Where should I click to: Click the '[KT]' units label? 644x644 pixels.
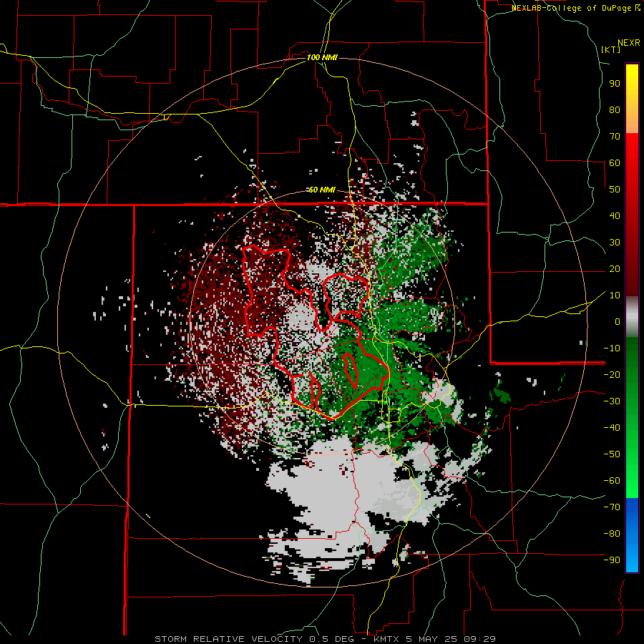(x=611, y=49)
